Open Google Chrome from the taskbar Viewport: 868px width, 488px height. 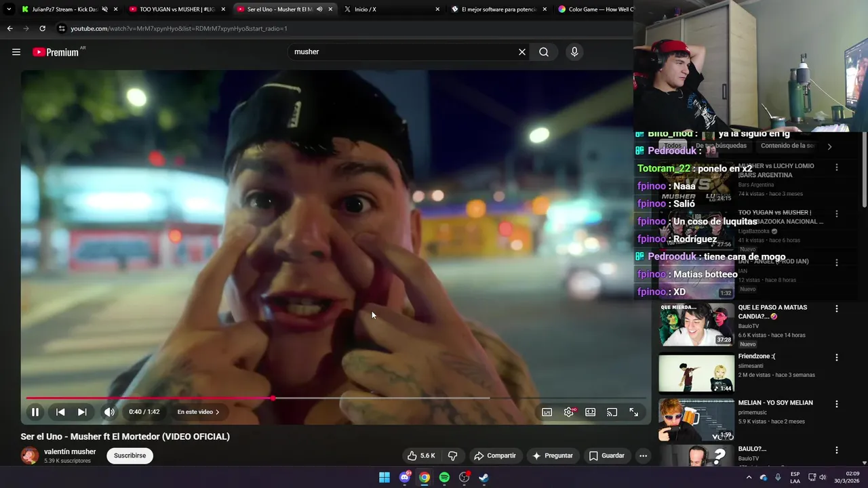click(425, 477)
